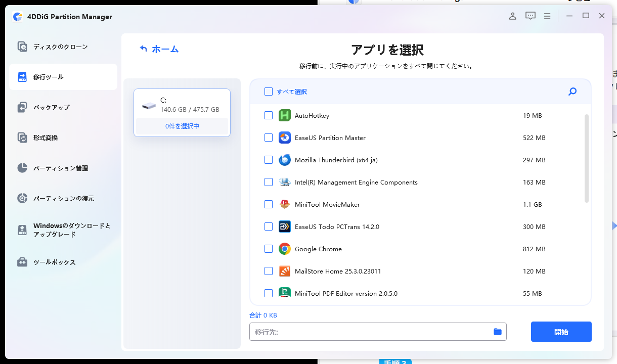Click the EaseUS Todo PCTrans 14.2.0 name

(337, 226)
